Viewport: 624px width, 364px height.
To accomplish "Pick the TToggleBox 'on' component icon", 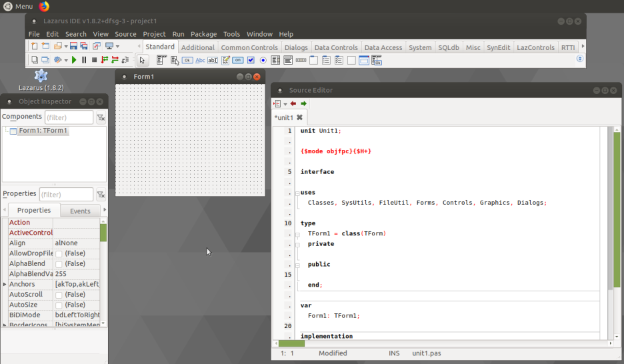I will (x=238, y=61).
